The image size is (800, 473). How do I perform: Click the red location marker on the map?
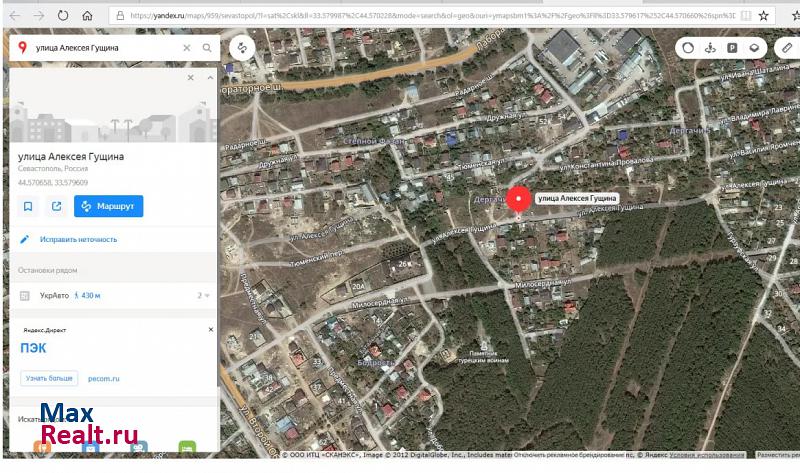click(x=518, y=198)
